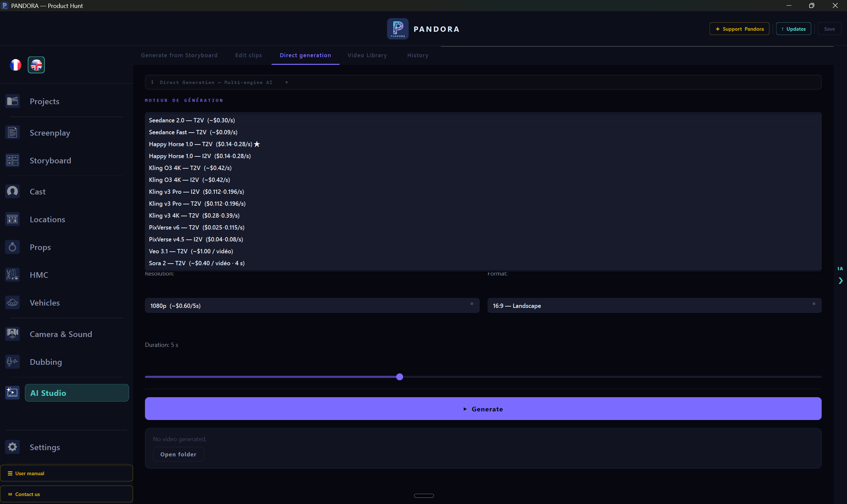Click the AI Studio sidebar icon
847x504 pixels.
13,393
